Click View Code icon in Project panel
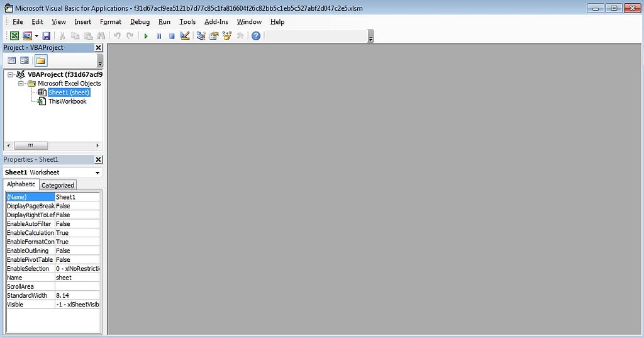 (x=12, y=60)
